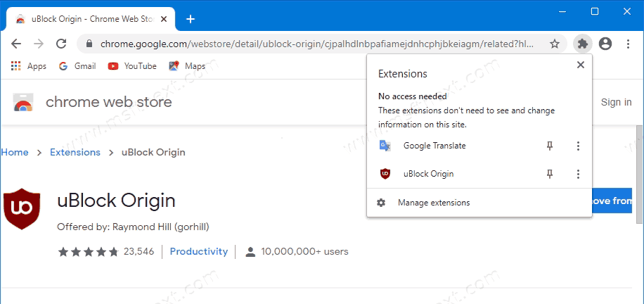This screenshot has height=304, width=644.
Task: Open a new browser tab
Action: pyautogui.click(x=190, y=19)
